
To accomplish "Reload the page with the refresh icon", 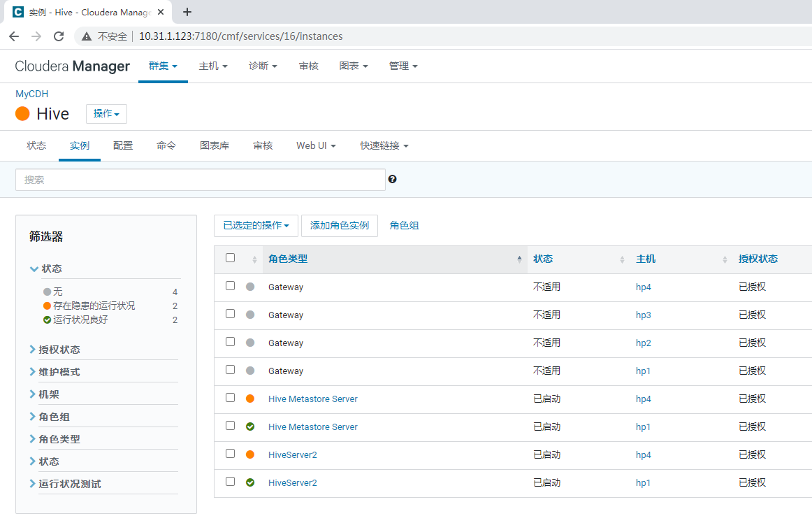I will click(59, 36).
